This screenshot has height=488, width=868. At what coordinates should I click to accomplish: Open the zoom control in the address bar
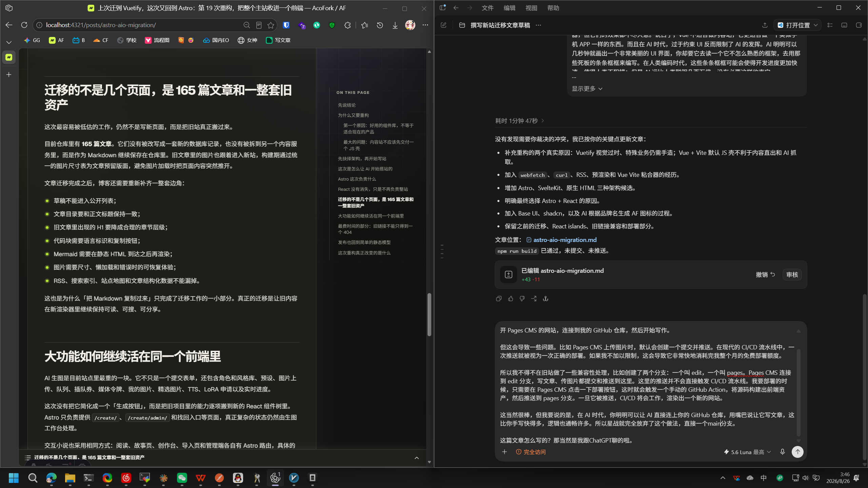246,25
